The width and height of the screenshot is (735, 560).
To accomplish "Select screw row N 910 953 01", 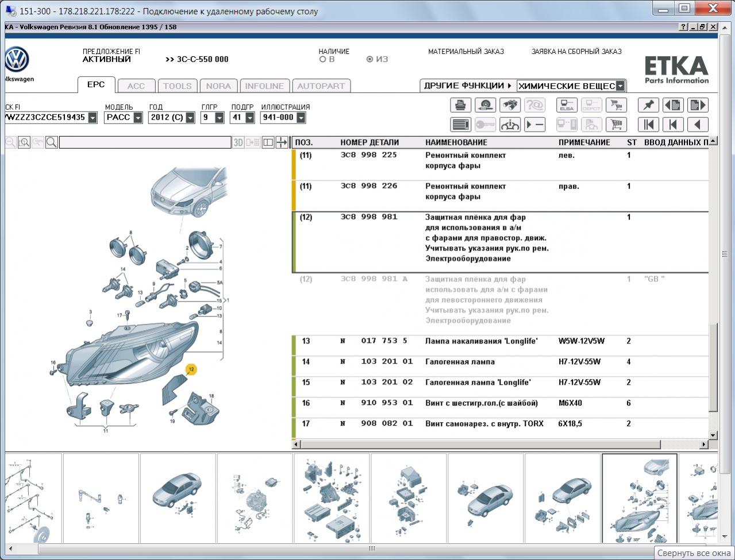I will tap(501, 408).
